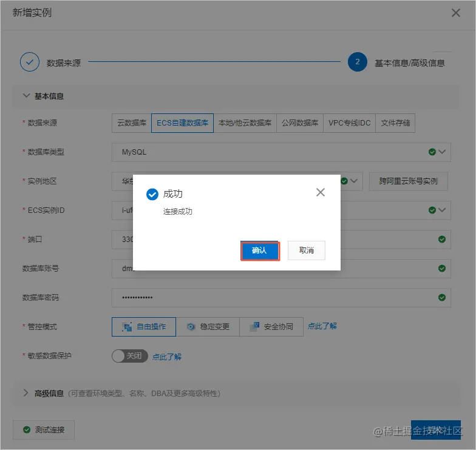Image resolution: width=476 pixels, height=450 pixels.
Task: Select the 公网数据库 source tab
Action: (300, 123)
